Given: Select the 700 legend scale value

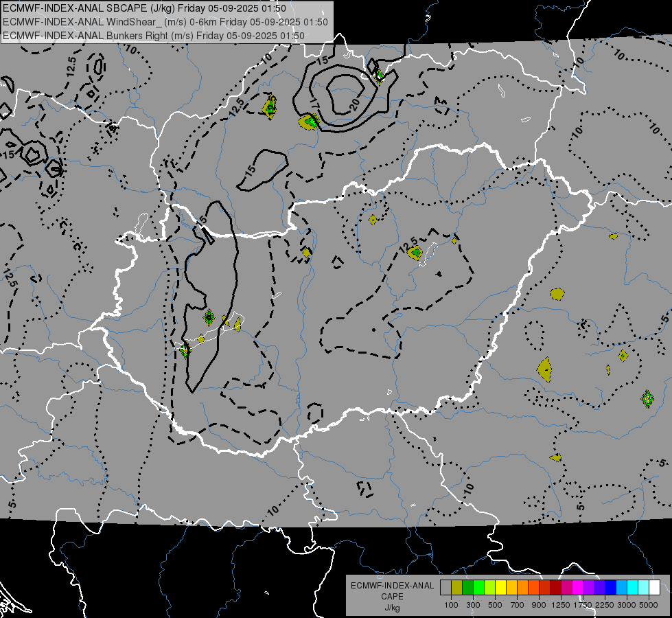Looking at the screenshot, I should (x=518, y=605).
